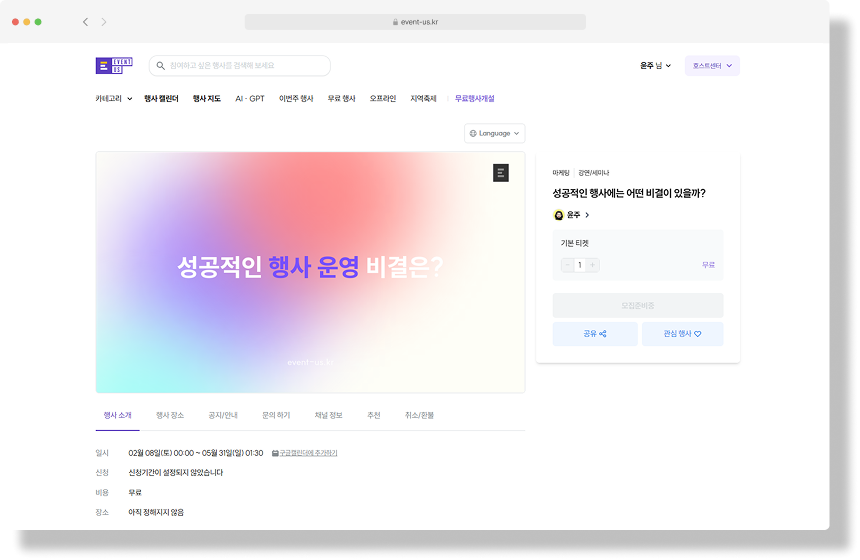Open the Language dropdown

point(494,133)
